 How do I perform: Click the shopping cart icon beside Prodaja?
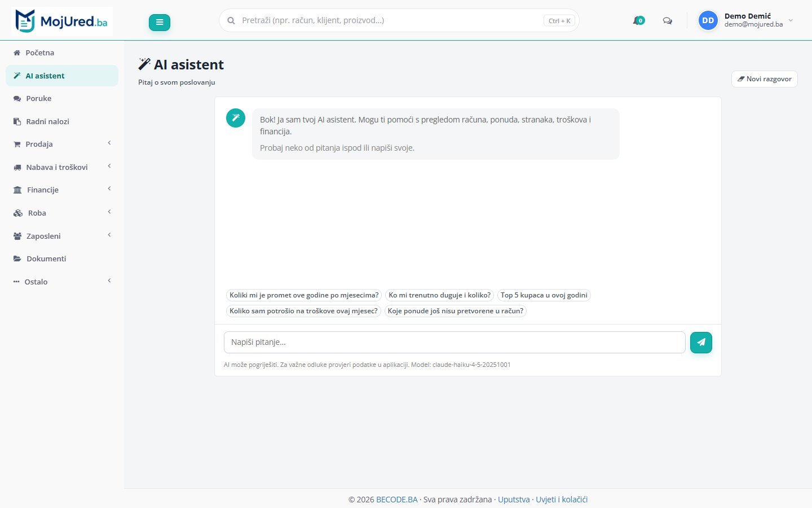pyautogui.click(x=17, y=144)
